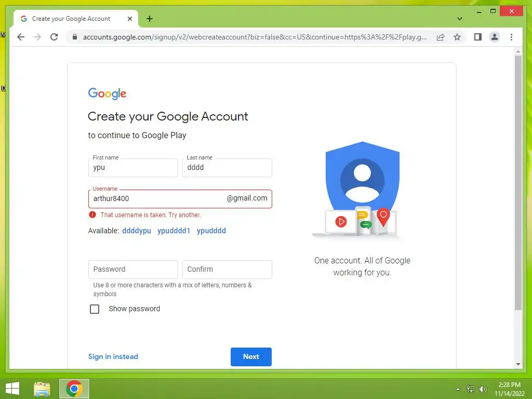The width and height of the screenshot is (532, 399).
Task: Open the volume speaker tray icon
Action: (483, 389)
